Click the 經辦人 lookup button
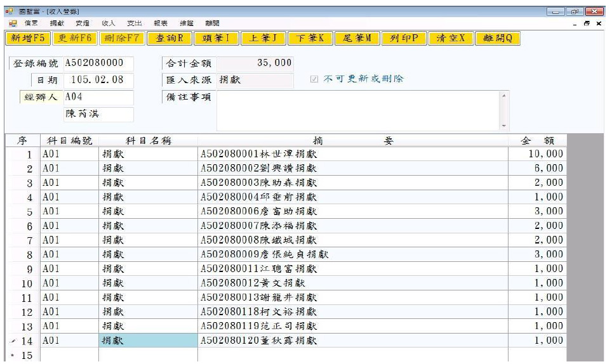The width and height of the screenshot is (612, 364). click(41, 97)
